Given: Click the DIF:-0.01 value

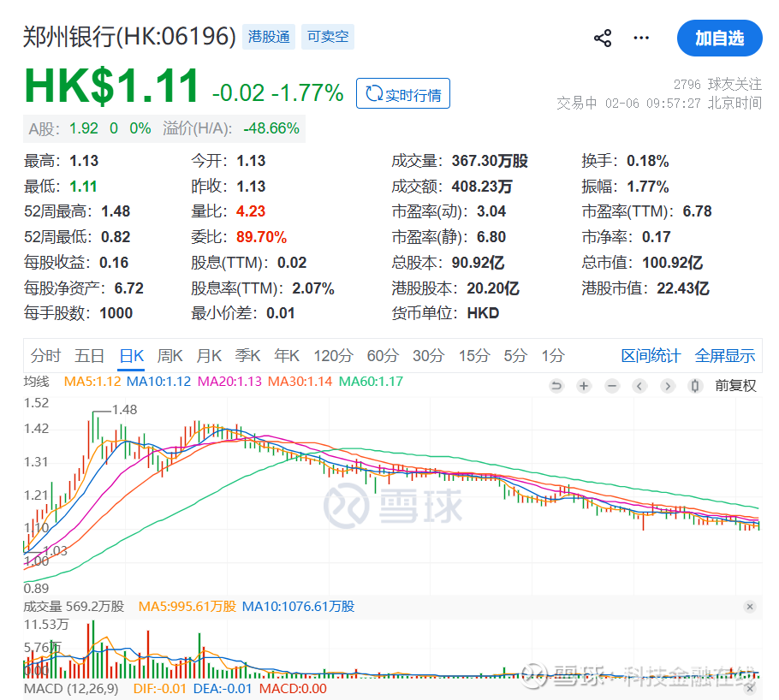Looking at the screenshot, I should (160, 689).
